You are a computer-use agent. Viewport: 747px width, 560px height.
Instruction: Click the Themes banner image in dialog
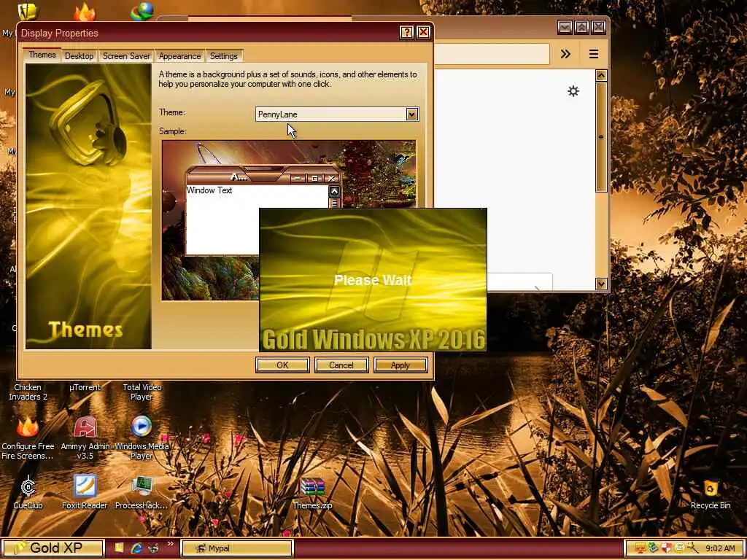tap(88, 206)
